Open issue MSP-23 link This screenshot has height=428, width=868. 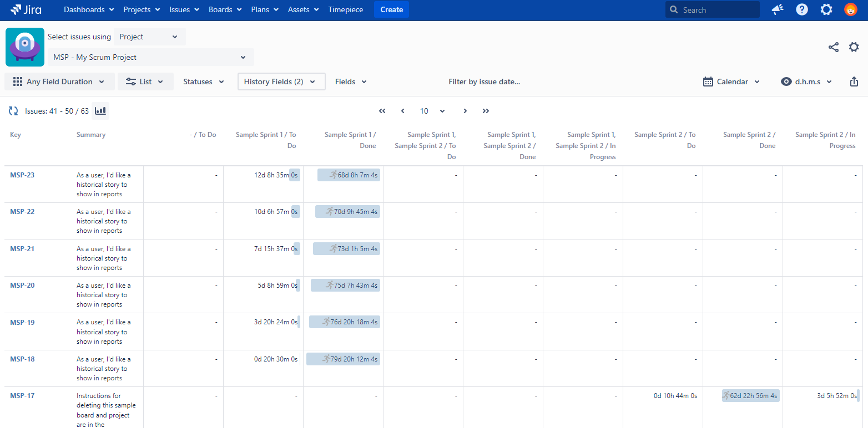pyautogui.click(x=22, y=175)
